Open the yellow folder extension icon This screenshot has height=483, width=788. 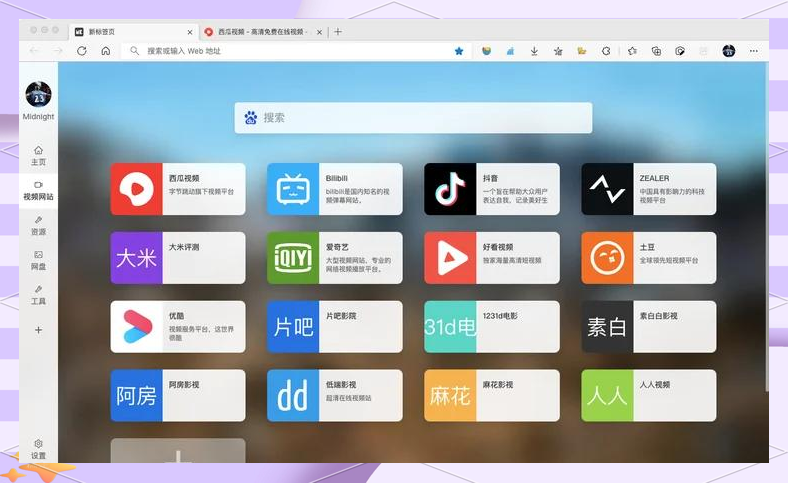click(582, 51)
